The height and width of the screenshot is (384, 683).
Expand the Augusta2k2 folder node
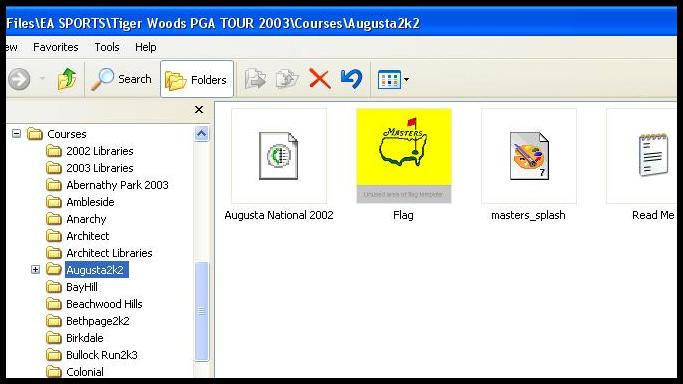tap(36, 270)
